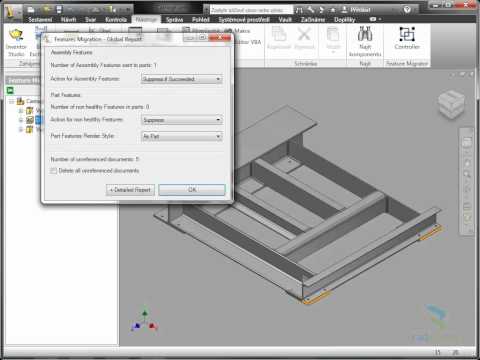
Task: Click the Save quick access icon
Action: tap(59, 9)
